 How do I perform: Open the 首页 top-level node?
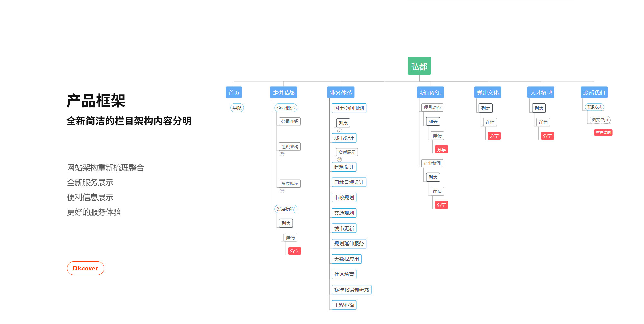[234, 93]
